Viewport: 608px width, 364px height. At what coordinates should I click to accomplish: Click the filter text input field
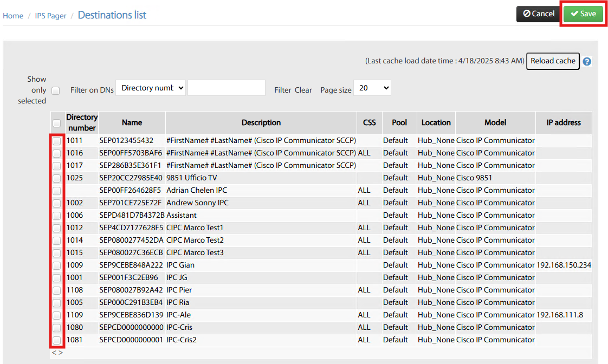[226, 88]
